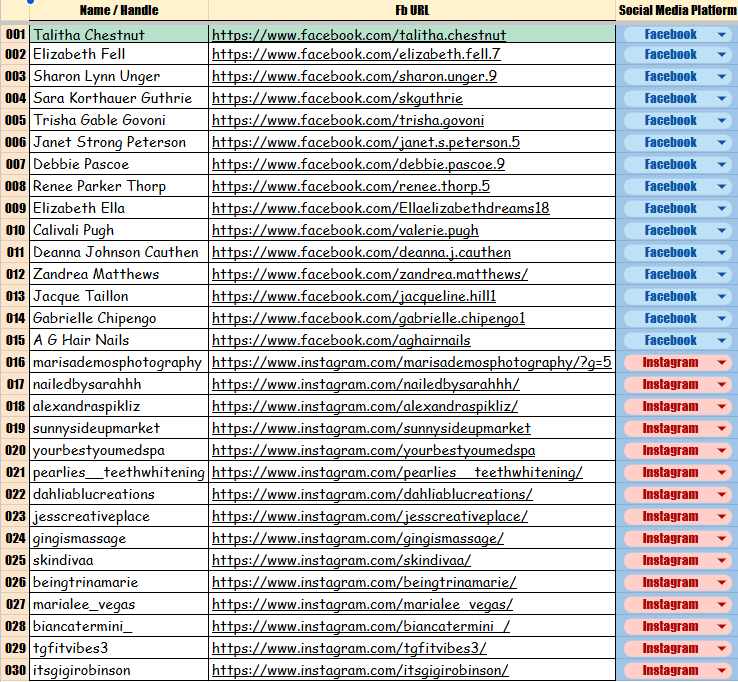The image size is (738, 682).
Task: Open platform dropdown in row 005
Action: 722,120
